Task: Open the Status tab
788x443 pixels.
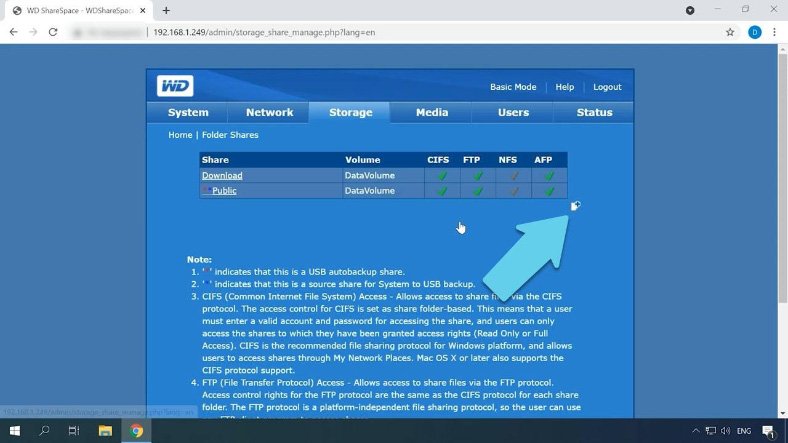Action: [594, 113]
